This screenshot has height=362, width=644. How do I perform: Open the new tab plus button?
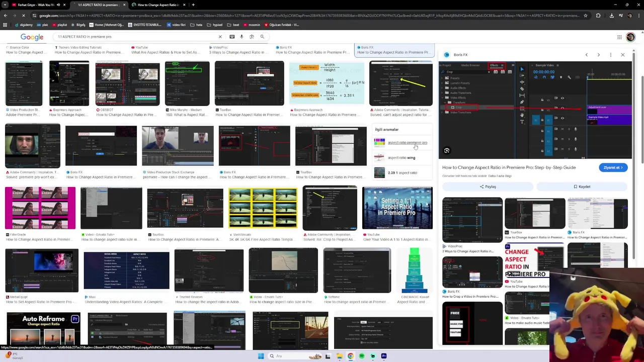click(193, 5)
